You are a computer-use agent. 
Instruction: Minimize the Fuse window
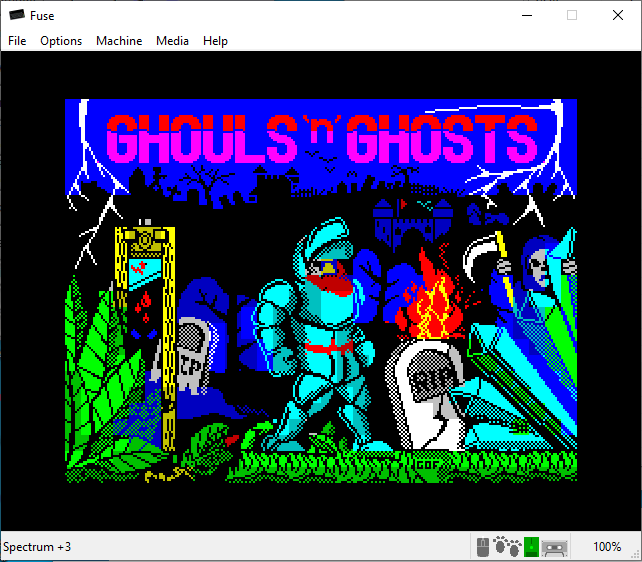(x=527, y=16)
